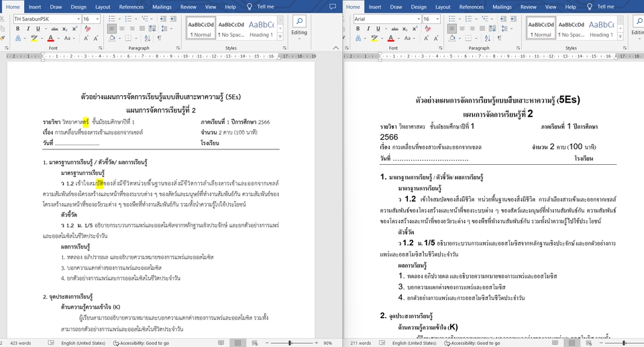Increase font size in the left window
The image size is (644, 347).
point(87,38)
